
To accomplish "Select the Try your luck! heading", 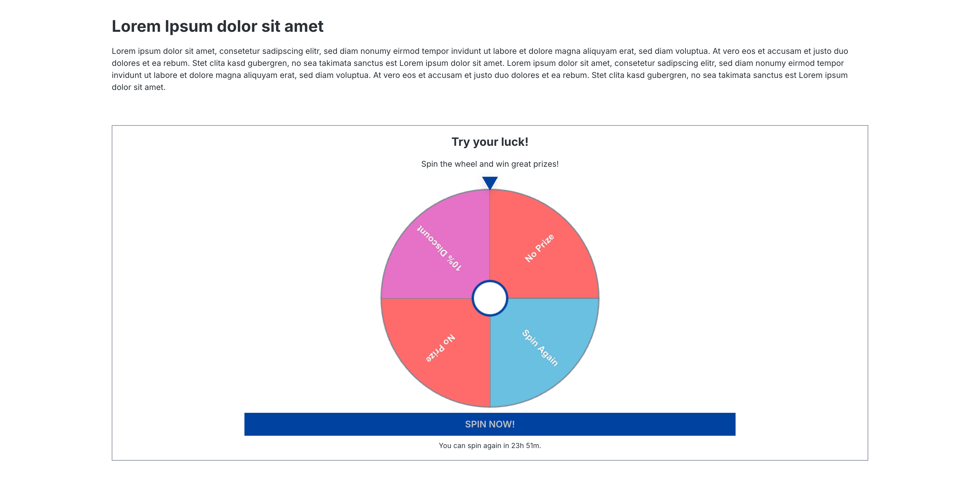I will pos(490,142).
